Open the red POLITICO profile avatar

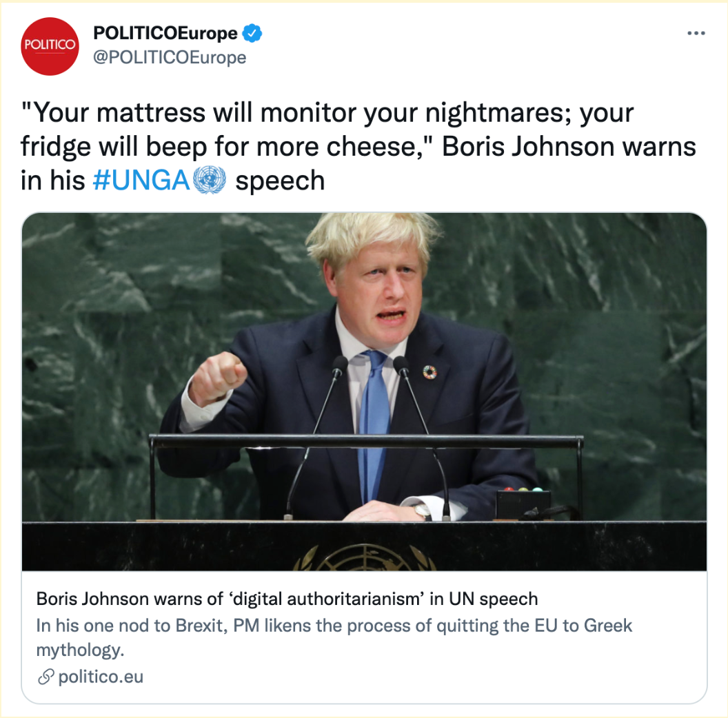(50, 46)
